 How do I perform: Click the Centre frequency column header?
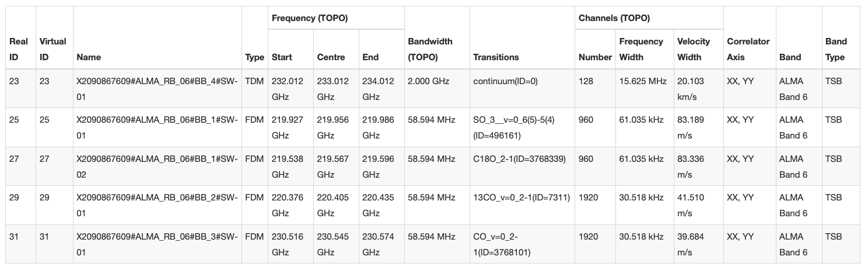click(x=331, y=57)
